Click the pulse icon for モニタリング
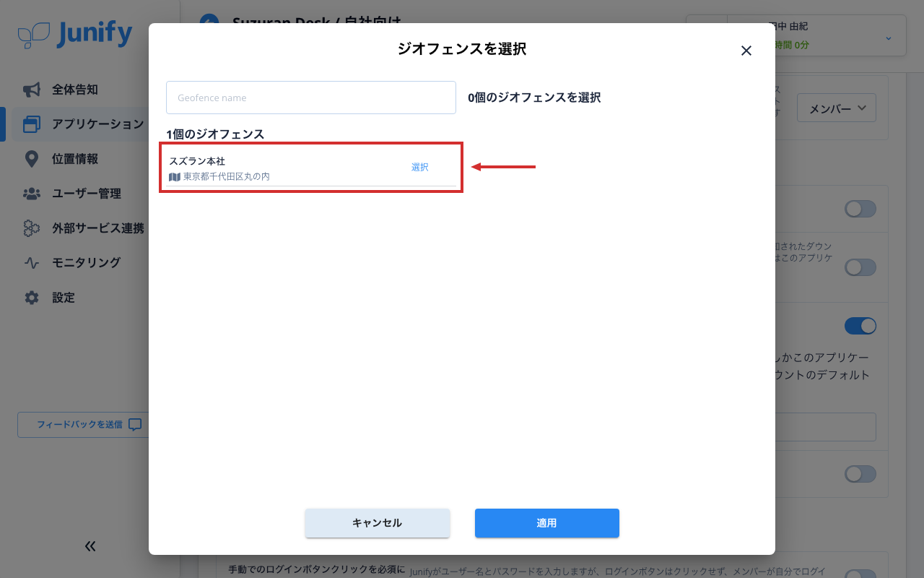The height and width of the screenshot is (578, 924). (x=32, y=263)
